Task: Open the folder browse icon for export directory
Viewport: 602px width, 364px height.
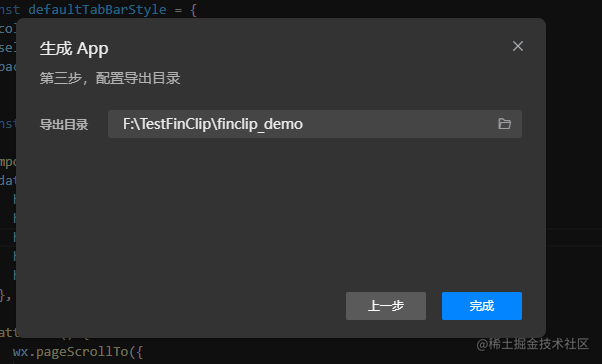Action: (504, 124)
